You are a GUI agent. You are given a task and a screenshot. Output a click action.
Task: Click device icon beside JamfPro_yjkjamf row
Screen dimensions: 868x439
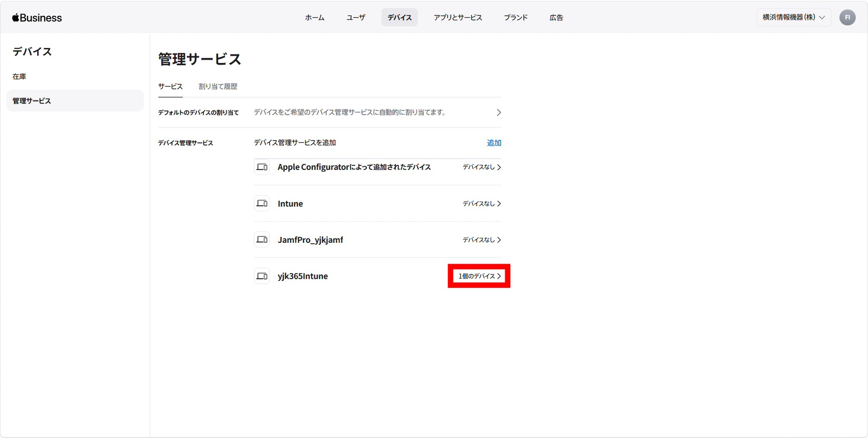click(x=262, y=240)
